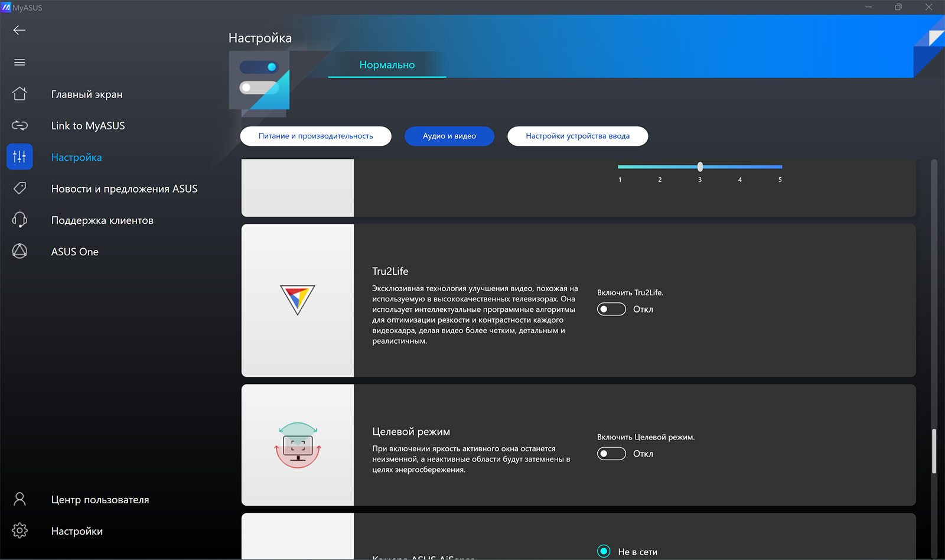Click the Tru2Life colored triangle logo
This screenshot has width=945, height=560.
tap(297, 299)
